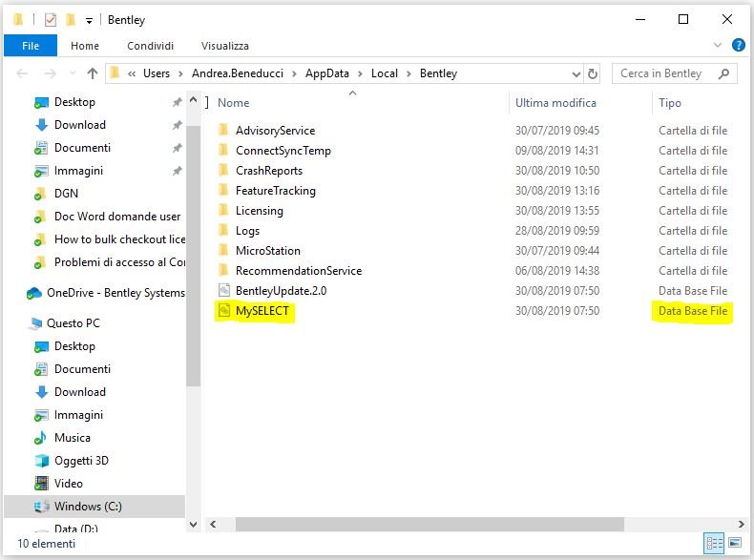Click the horizontal scrollbar right arrow

click(741, 525)
